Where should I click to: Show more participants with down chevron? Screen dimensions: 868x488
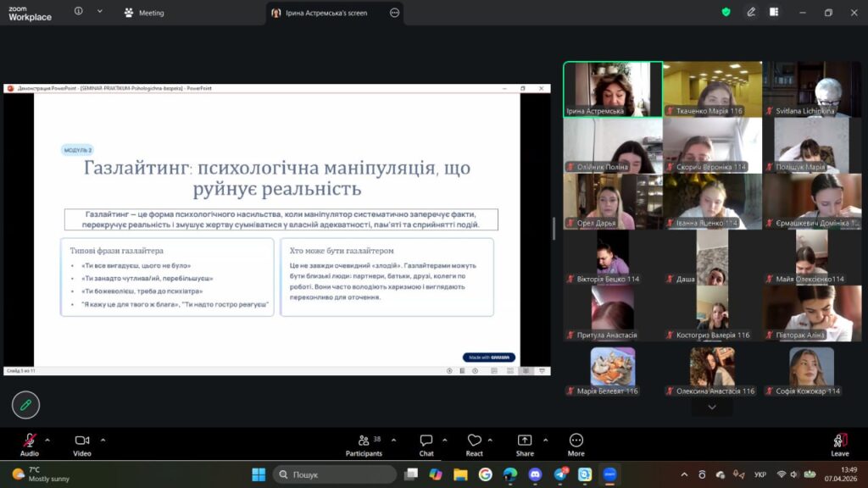(x=712, y=408)
